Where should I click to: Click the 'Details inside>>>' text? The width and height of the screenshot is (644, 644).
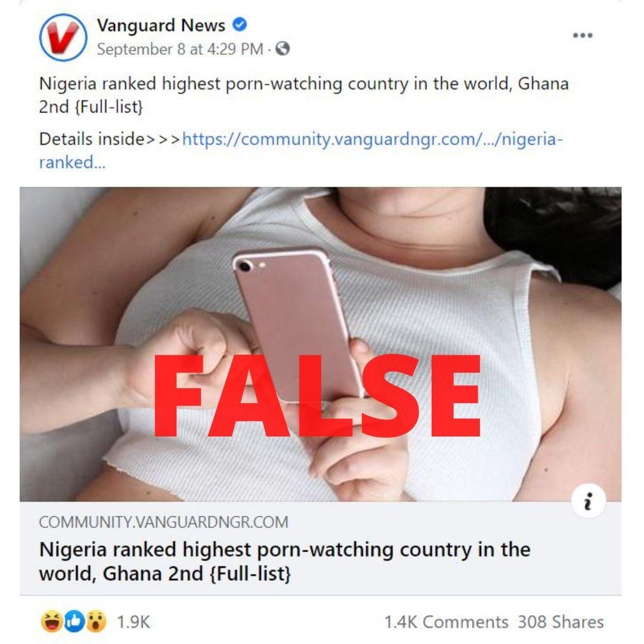(110, 139)
